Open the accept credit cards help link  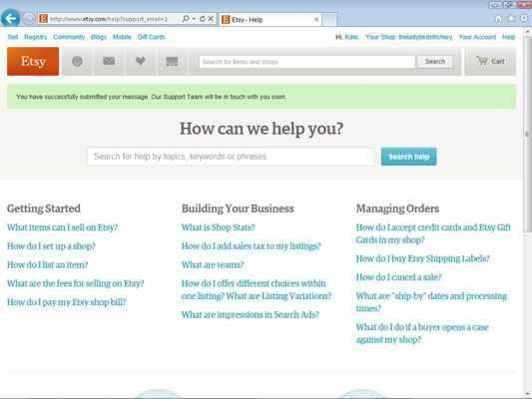(x=433, y=233)
